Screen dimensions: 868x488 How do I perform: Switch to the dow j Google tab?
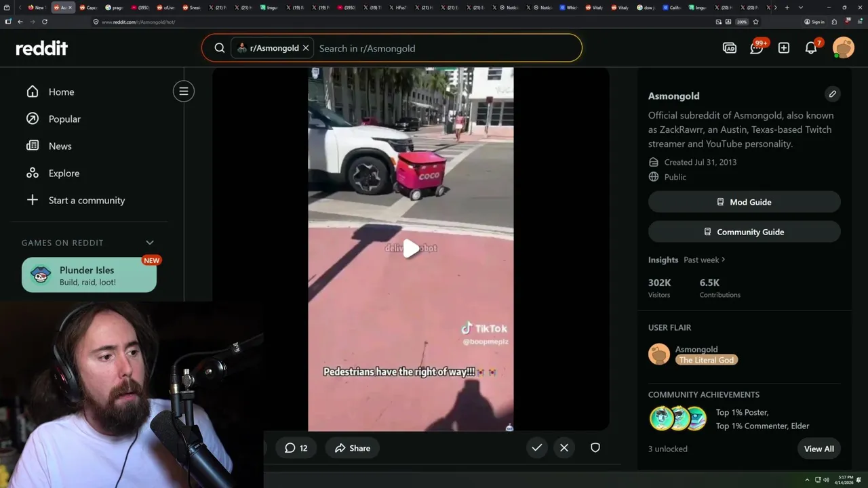(646, 7)
